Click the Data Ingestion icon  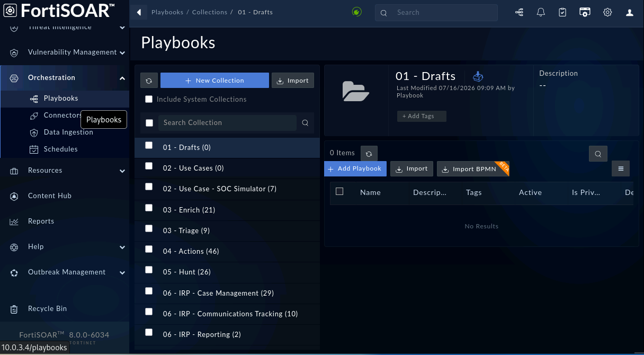(x=34, y=132)
